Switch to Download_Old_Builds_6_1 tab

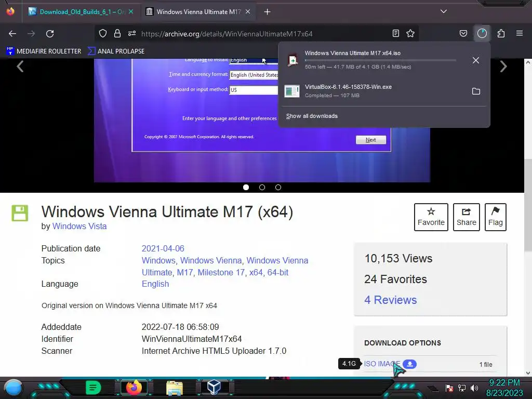click(x=82, y=12)
